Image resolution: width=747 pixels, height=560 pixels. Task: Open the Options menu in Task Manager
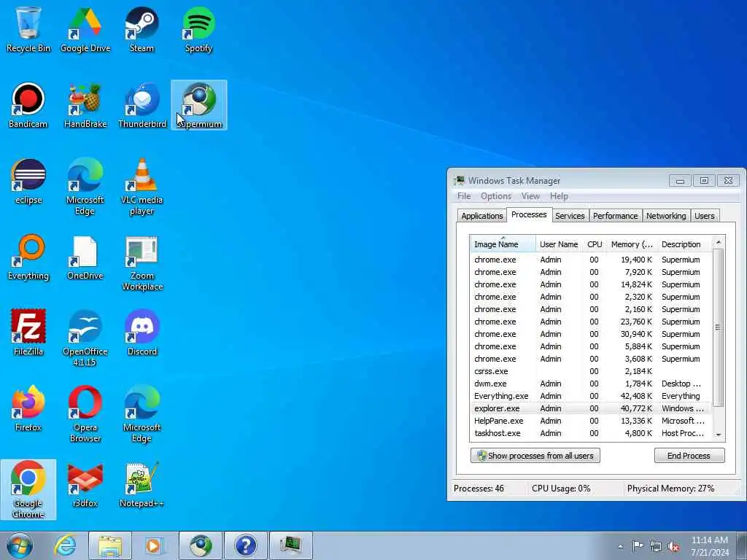click(x=496, y=196)
